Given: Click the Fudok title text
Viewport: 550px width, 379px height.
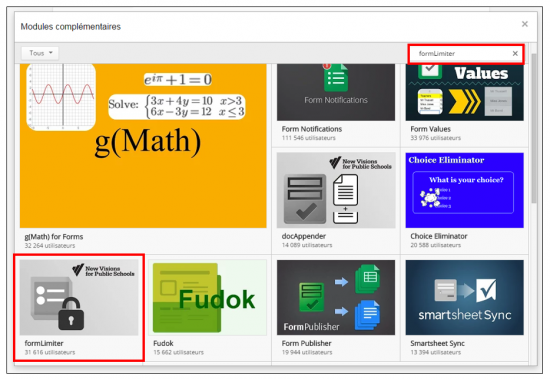Looking at the screenshot, I should [x=163, y=344].
